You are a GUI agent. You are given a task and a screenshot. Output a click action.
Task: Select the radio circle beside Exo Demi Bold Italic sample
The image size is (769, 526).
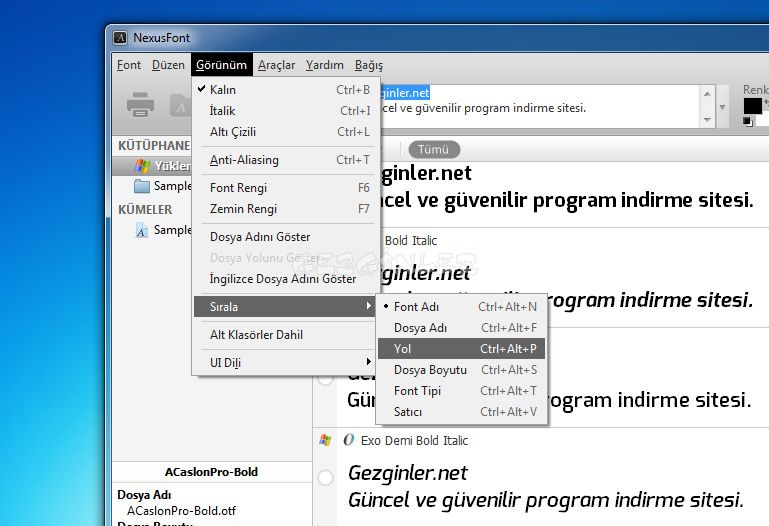(x=325, y=477)
